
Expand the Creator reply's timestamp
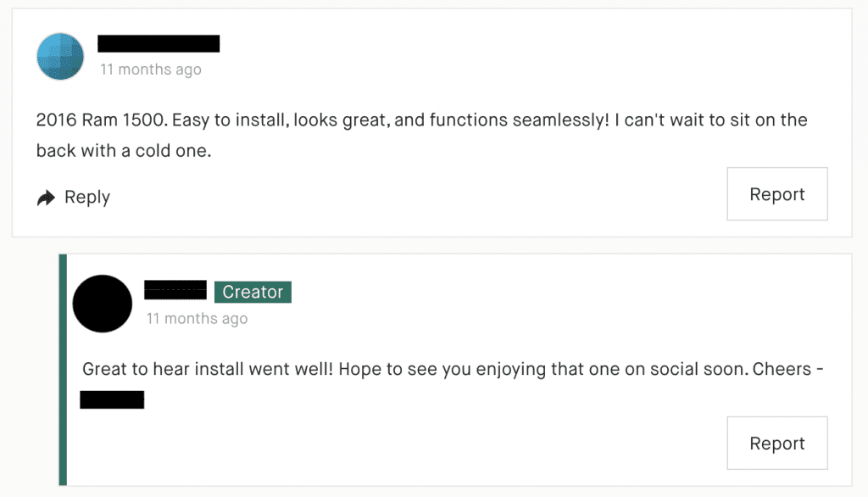coord(197,318)
